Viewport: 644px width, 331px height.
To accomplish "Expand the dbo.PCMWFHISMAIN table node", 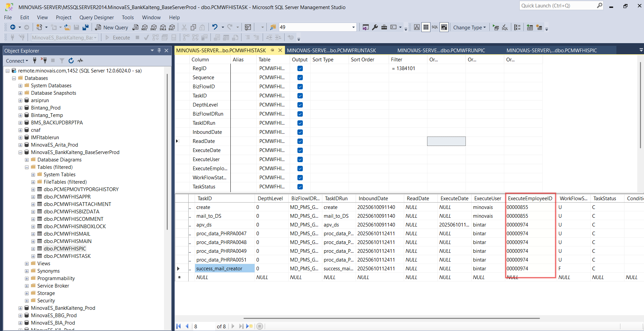I will [x=33, y=241].
